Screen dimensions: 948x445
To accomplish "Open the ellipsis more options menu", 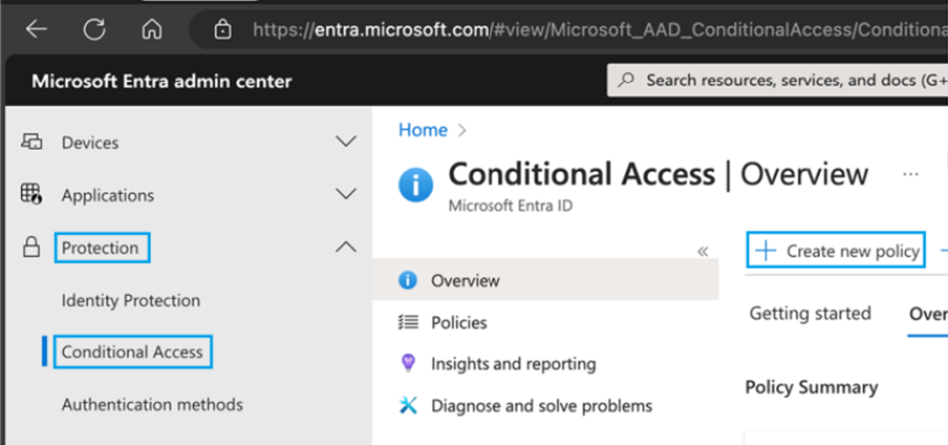I will [x=910, y=174].
